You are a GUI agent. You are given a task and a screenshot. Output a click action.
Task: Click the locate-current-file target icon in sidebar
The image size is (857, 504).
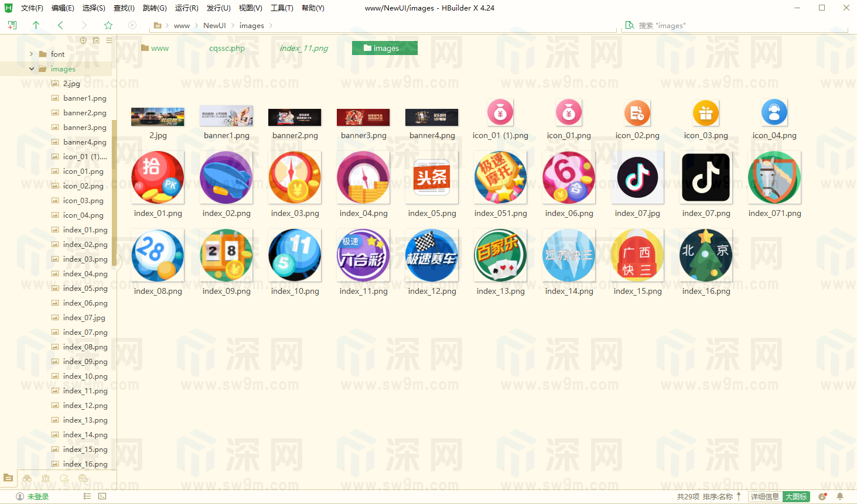(x=83, y=40)
